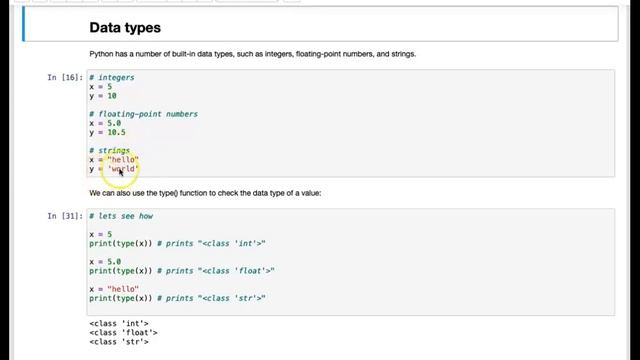
Task: Click "x = 5" under the integers comment
Action: (100, 87)
